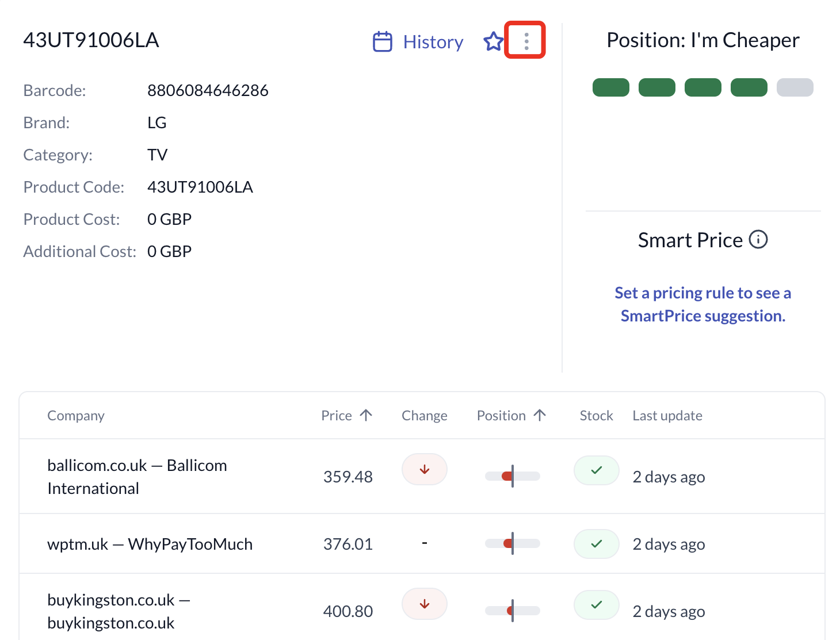Click the Change column header
This screenshot has height=640, width=840.
click(x=424, y=415)
